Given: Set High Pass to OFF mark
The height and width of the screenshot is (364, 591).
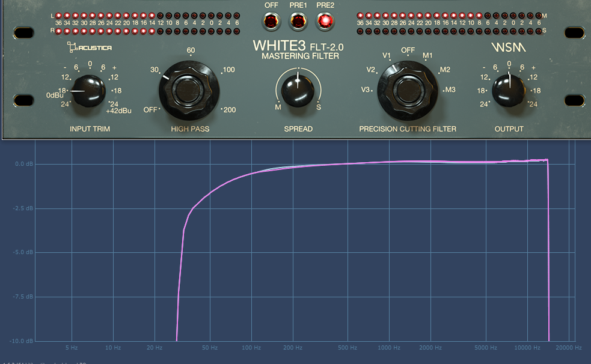Looking at the screenshot, I should click(x=150, y=110).
